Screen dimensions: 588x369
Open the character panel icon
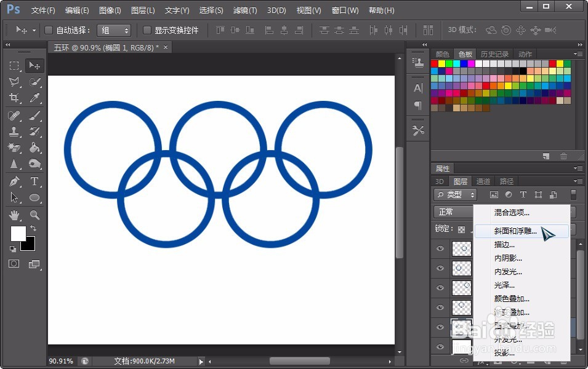417,88
